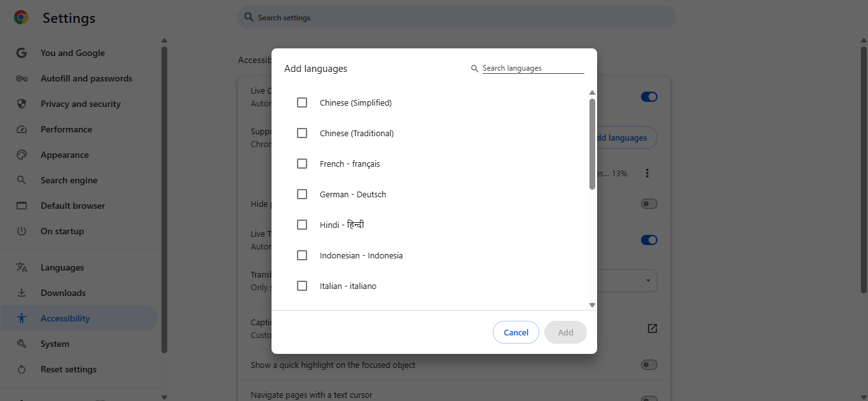Click the three-dot menu beside 13%
This screenshot has height=401, width=868.
(647, 173)
